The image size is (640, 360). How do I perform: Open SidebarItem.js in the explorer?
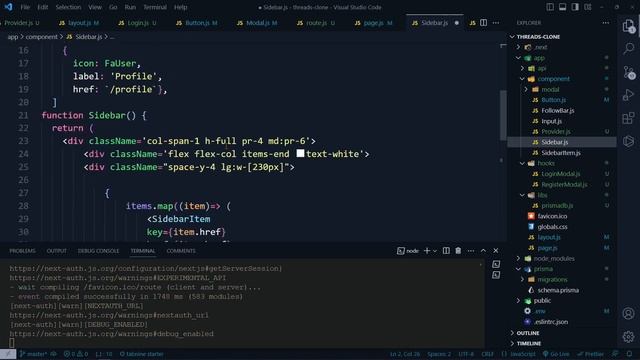(561, 153)
